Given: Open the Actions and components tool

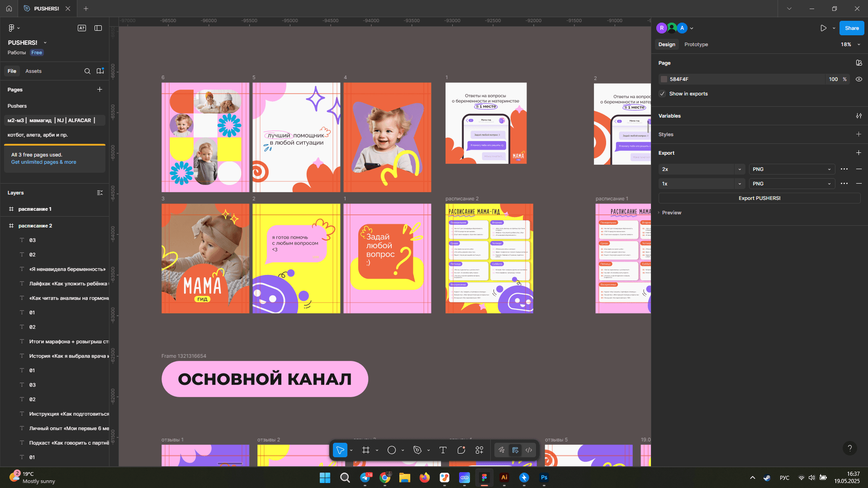Looking at the screenshot, I should coord(479,450).
